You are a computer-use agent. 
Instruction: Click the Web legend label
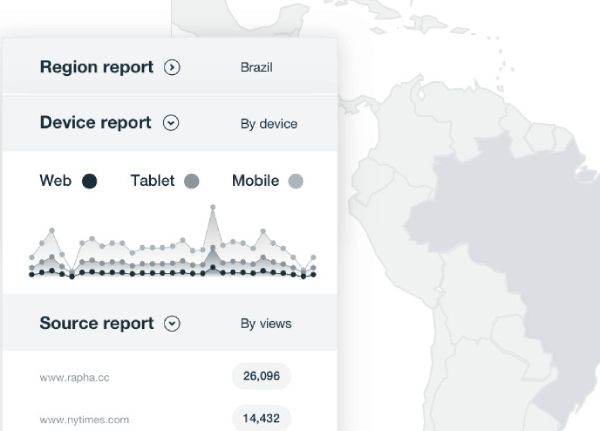tap(56, 181)
